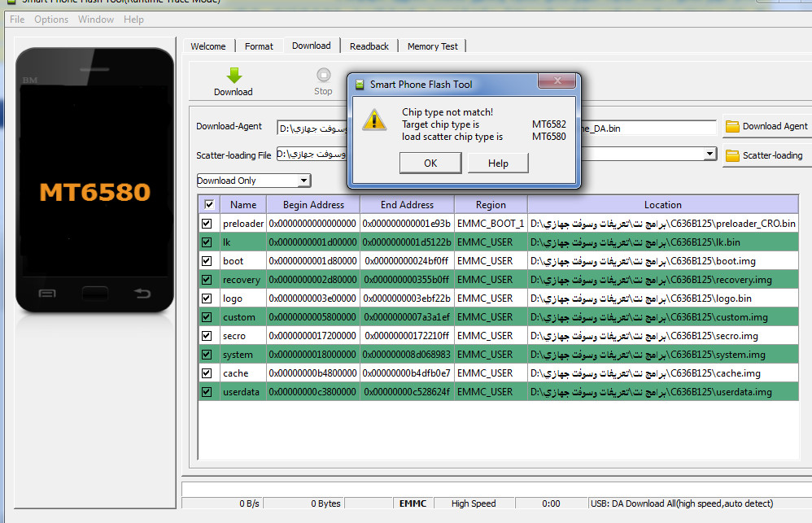Click the warning triangle icon in dialog
812x523 pixels.
374,120
